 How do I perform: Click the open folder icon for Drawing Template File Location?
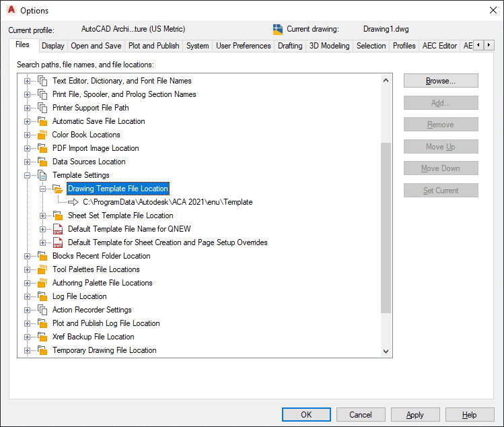(x=58, y=189)
